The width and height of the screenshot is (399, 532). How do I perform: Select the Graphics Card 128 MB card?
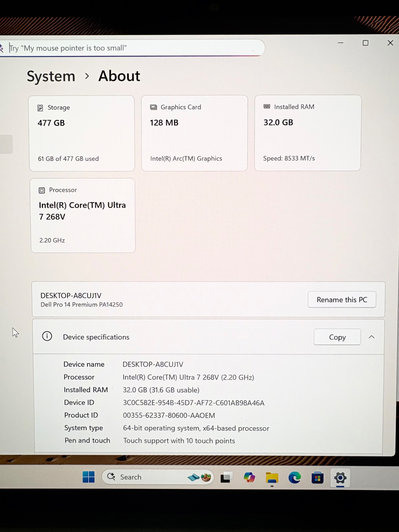[x=195, y=133]
